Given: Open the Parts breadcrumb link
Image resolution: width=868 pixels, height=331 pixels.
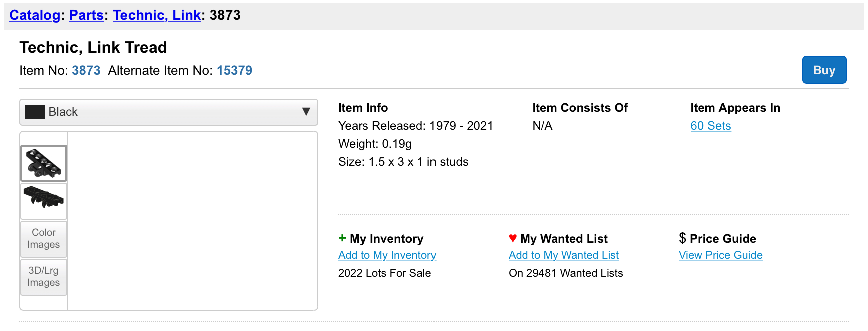Looking at the screenshot, I should (x=86, y=15).
